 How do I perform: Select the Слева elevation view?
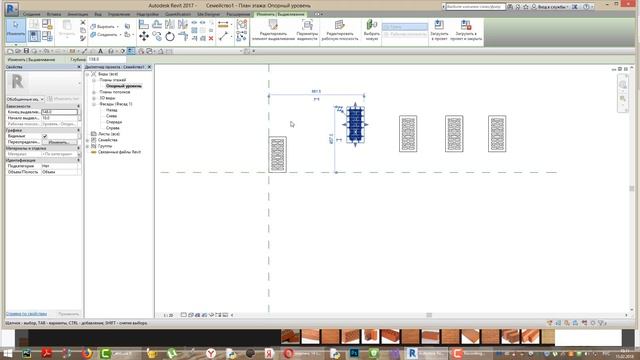click(x=111, y=116)
